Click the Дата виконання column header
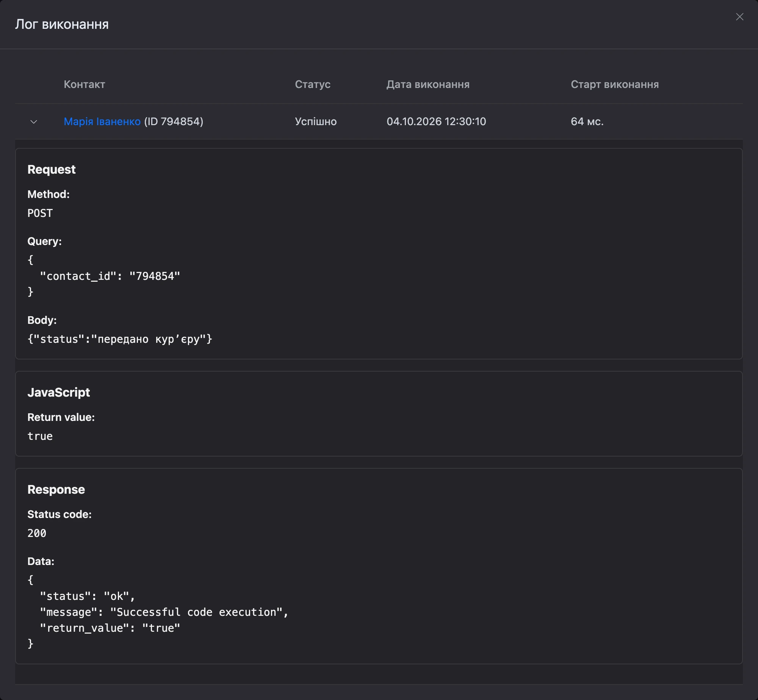The width and height of the screenshot is (758, 700). [428, 84]
